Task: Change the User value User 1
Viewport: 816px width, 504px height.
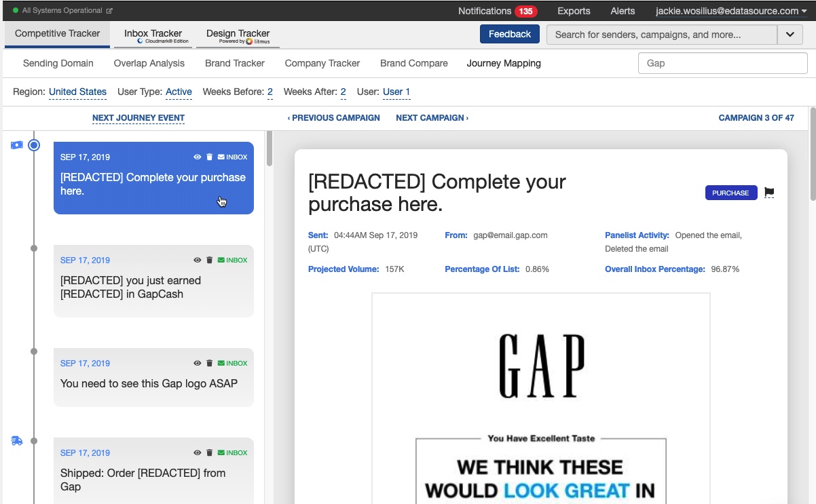Action: [x=396, y=92]
